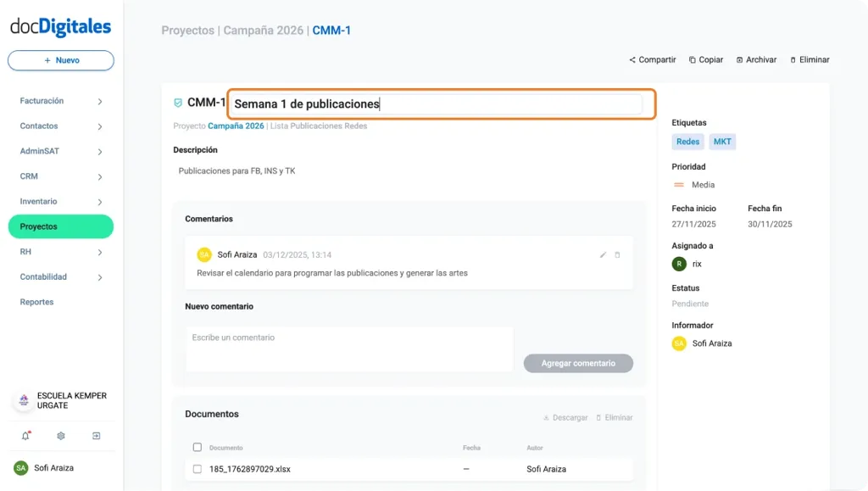Check the select-all box in Documentos header
The width and height of the screenshot is (868, 491).
[x=198, y=447]
